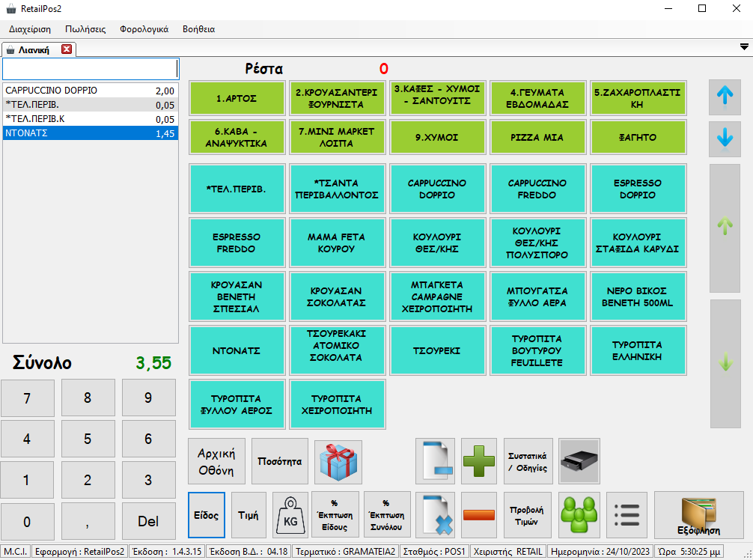Click the document with blue minus icon
The width and height of the screenshot is (753, 560).
(x=435, y=461)
